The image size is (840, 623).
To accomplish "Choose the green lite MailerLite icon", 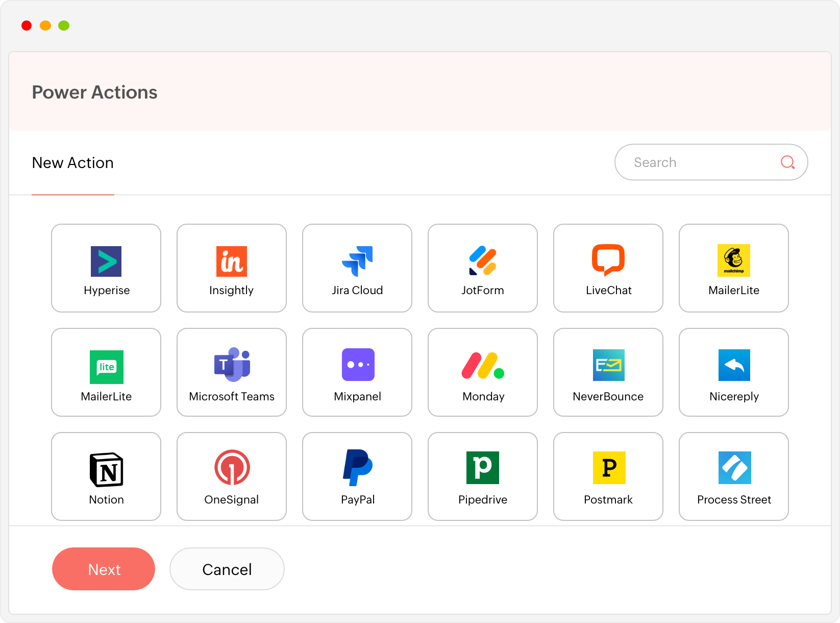I will coord(107,367).
